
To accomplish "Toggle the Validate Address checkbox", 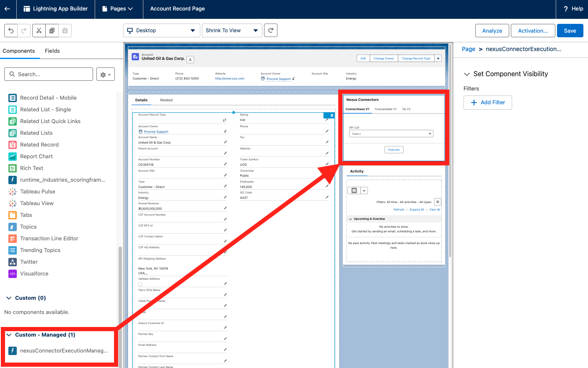I will click(x=140, y=284).
